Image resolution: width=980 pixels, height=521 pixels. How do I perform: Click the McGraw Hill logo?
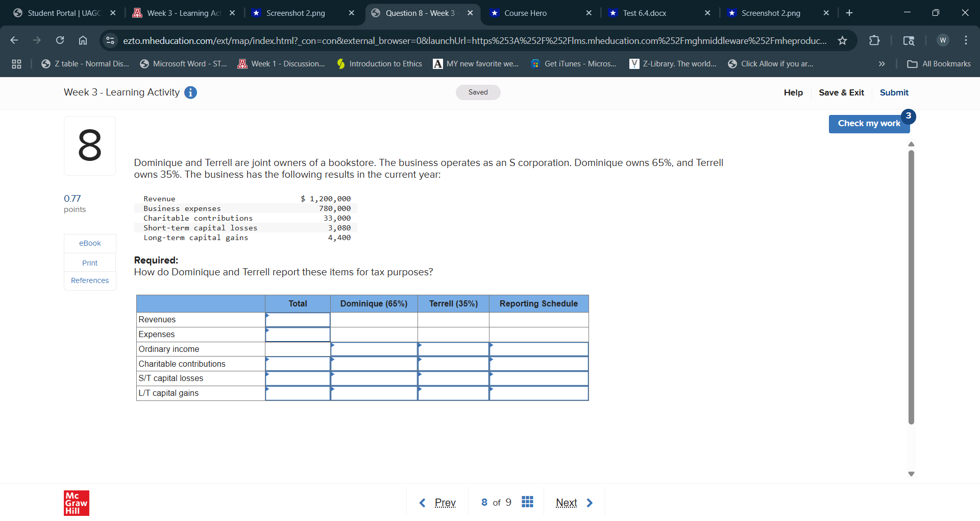tap(76, 503)
